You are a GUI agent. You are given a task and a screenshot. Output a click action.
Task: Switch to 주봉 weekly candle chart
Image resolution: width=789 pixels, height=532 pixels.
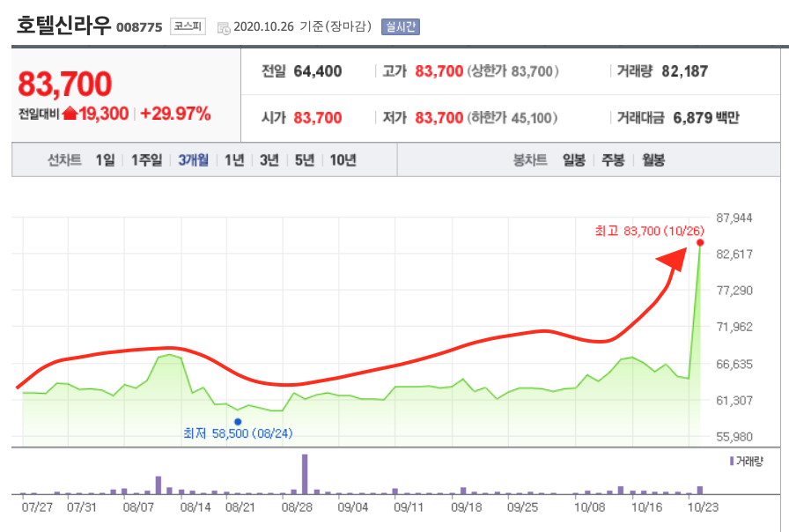(613, 160)
